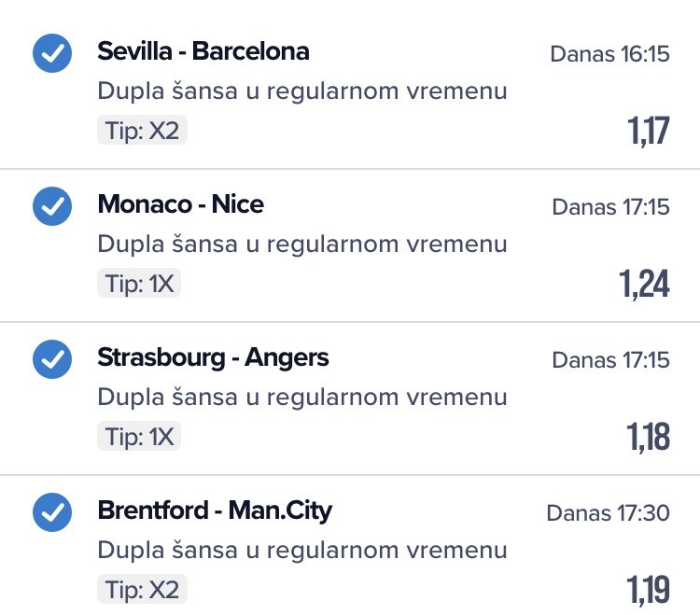This screenshot has height=615, width=700.
Task: Toggle the Brentford - Man.City checkmark
Action: [52, 512]
